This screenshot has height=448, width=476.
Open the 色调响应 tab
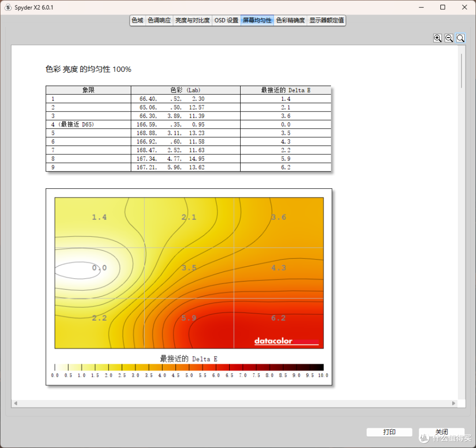tap(159, 20)
